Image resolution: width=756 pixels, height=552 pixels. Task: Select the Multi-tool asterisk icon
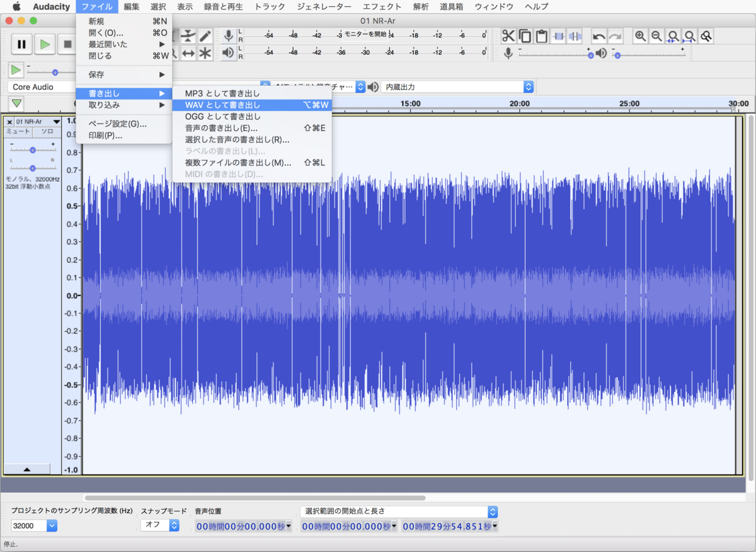[205, 53]
